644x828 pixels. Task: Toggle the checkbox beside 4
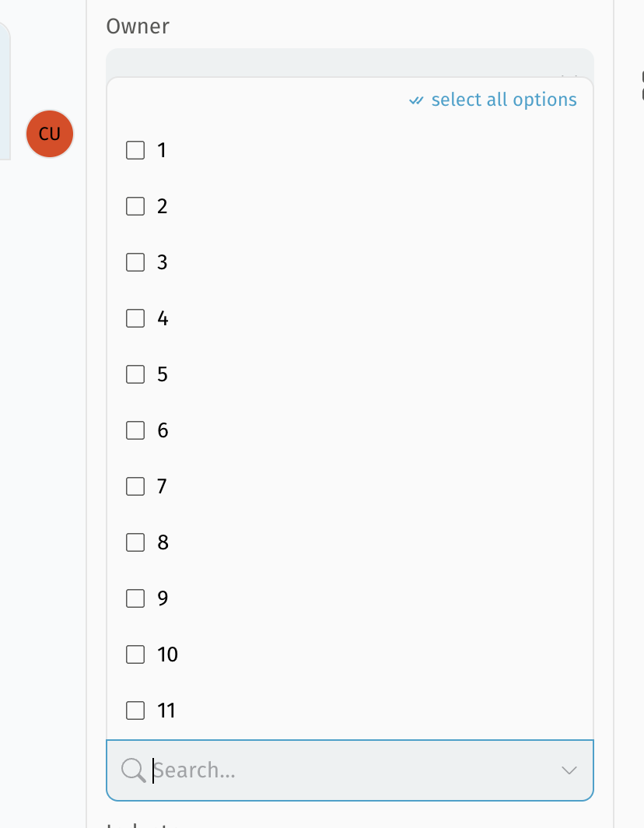click(x=135, y=318)
